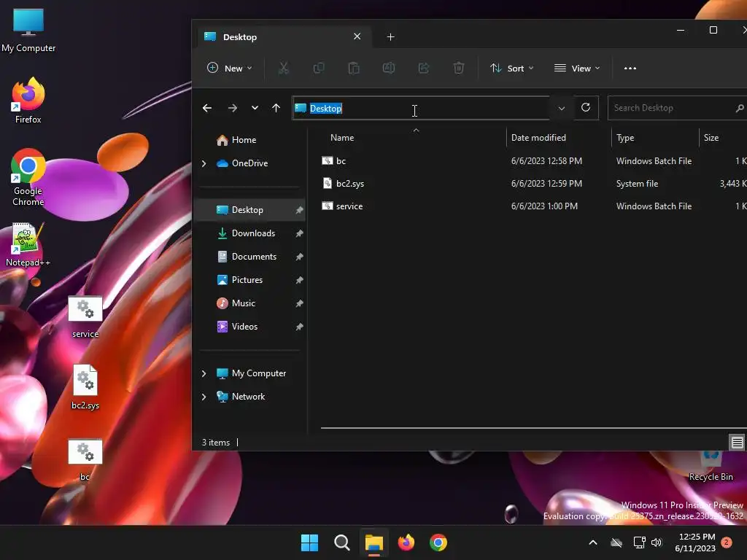
Task: Unpin Videos via its pin icon
Action: tap(298, 327)
